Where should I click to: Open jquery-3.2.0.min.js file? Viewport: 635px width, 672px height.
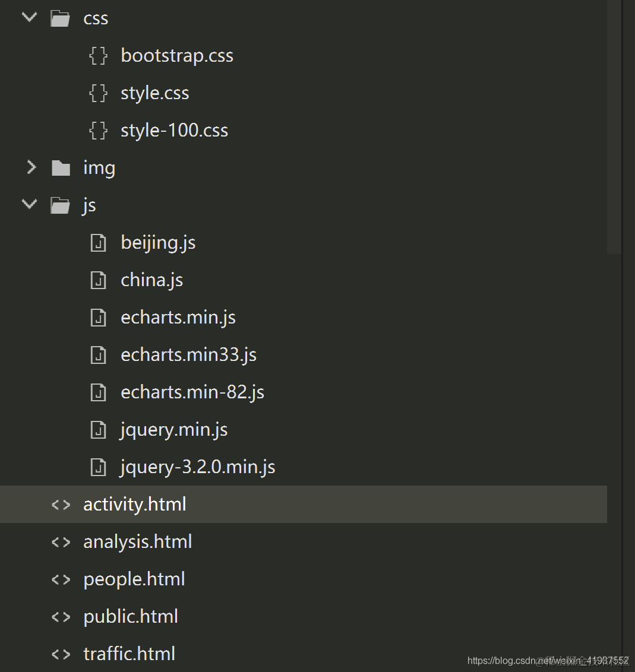[x=198, y=467]
